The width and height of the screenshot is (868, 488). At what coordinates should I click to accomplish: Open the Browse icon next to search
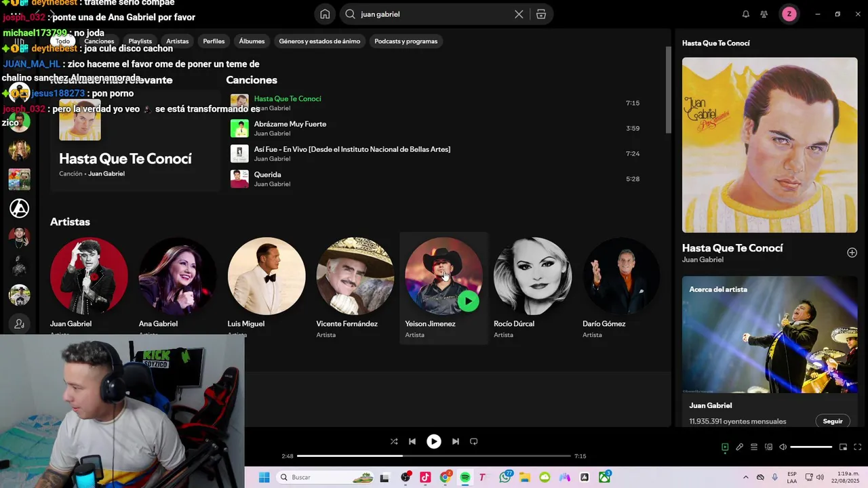(x=541, y=14)
